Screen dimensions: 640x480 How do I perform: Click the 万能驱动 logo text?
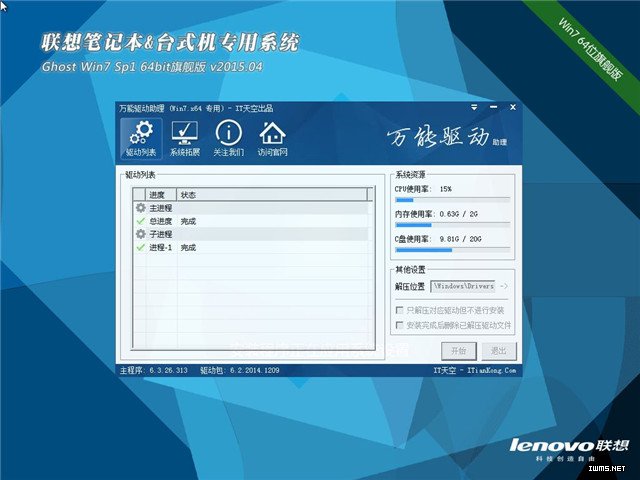[438, 136]
